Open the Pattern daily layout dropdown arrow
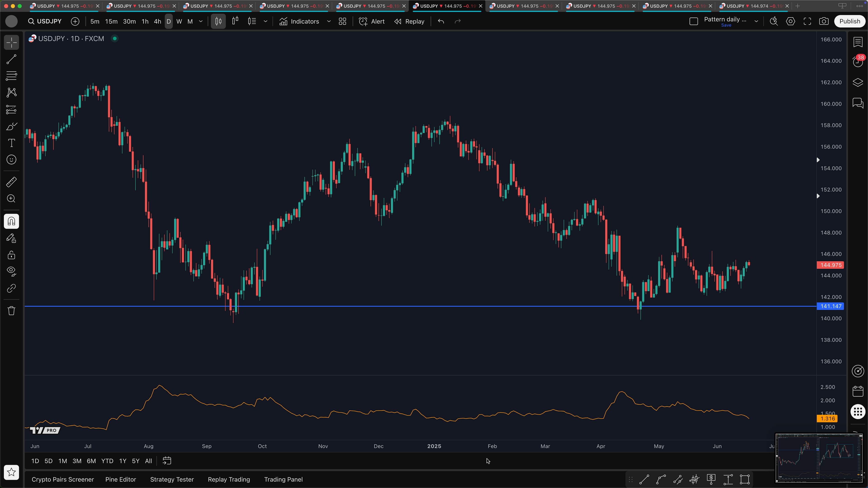 coord(756,21)
